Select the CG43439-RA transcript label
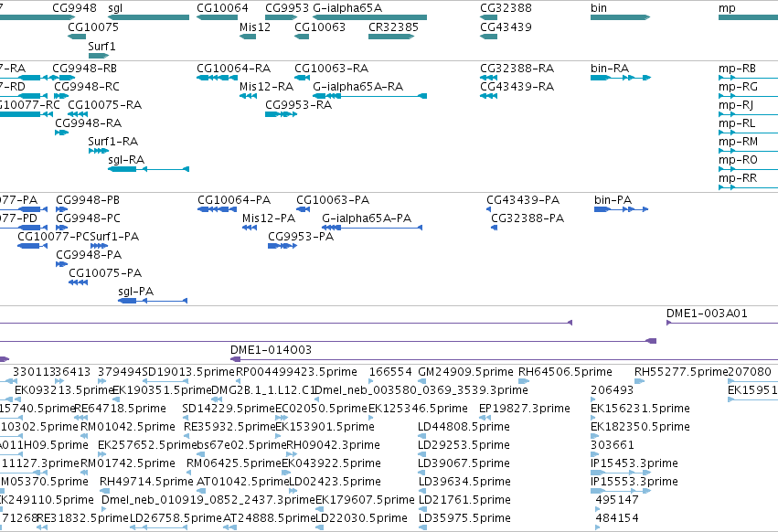Viewport: 778px width, 532px height. (517, 86)
